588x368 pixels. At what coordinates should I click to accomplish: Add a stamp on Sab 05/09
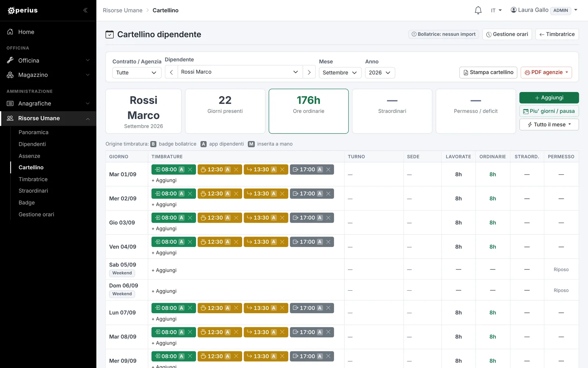pos(164,270)
